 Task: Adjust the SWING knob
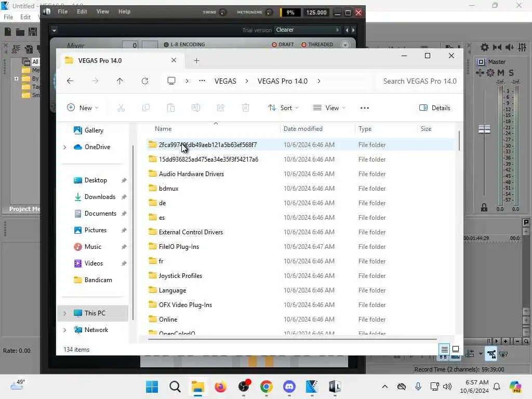point(222,12)
